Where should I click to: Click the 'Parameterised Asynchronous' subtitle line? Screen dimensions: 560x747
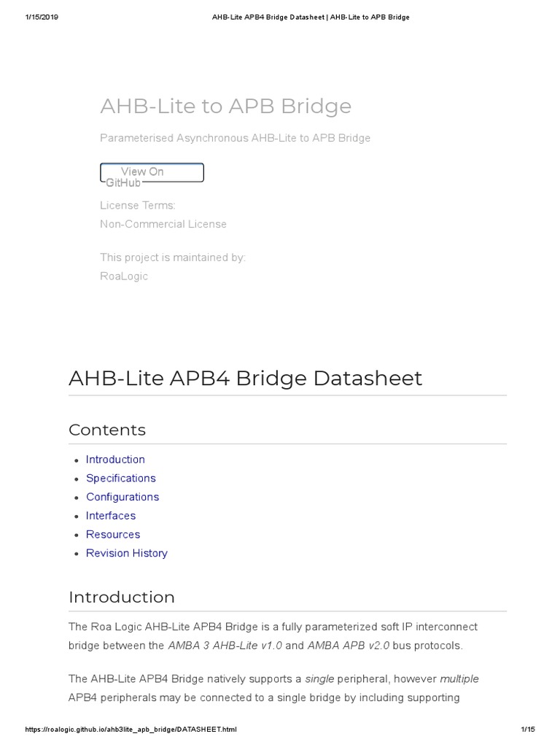235,138
